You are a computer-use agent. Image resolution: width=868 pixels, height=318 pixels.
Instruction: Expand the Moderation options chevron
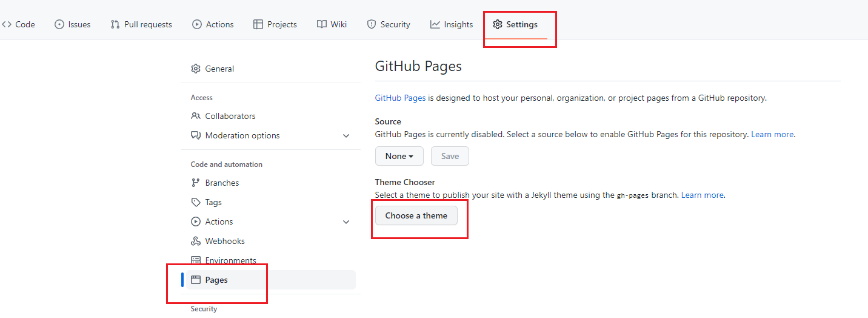346,135
